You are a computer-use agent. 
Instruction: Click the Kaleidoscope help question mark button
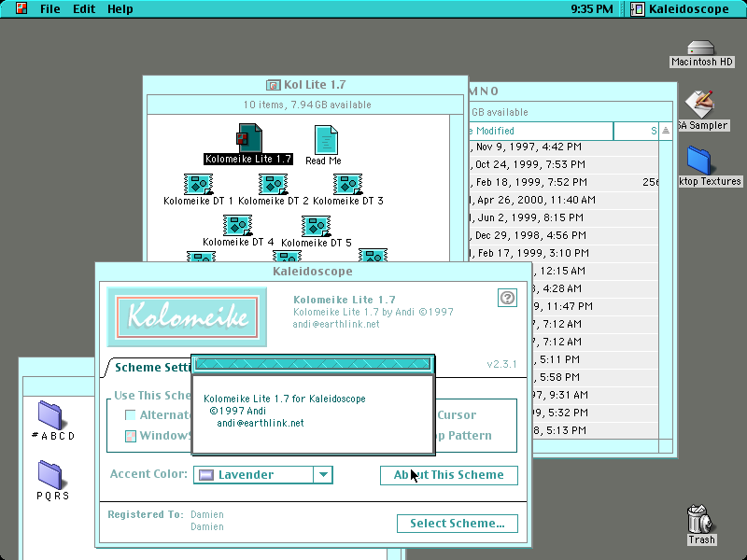507,298
